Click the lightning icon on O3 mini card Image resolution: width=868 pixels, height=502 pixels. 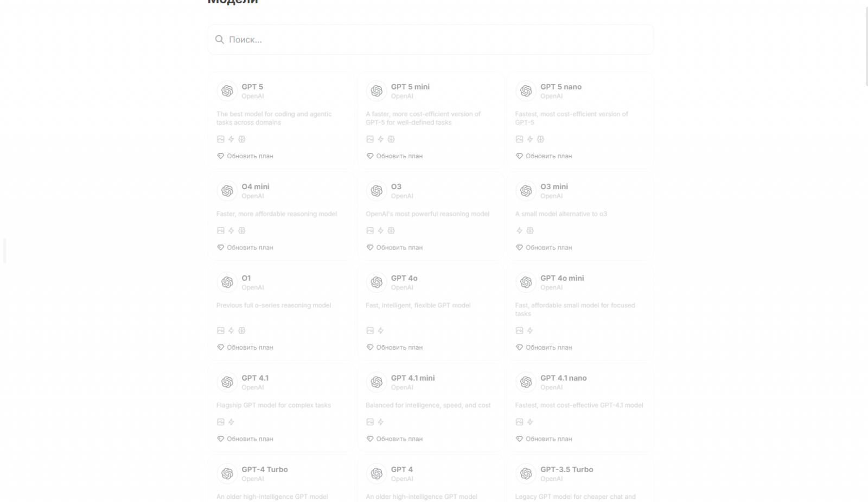tap(519, 231)
